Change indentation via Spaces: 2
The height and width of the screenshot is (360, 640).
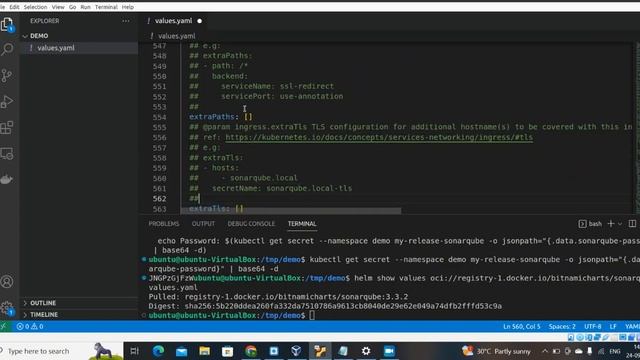click(x=562, y=327)
